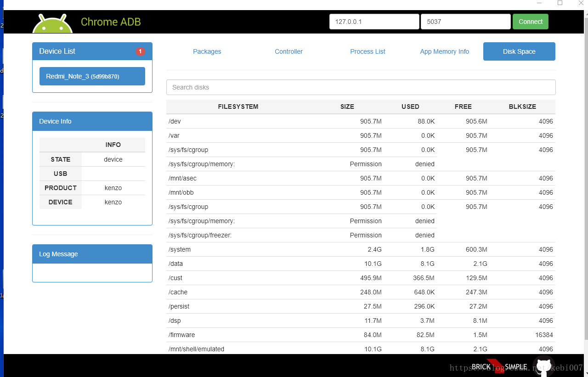Image resolution: width=588 pixels, height=377 pixels.
Task: Select the /data filesystem row
Action: click(x=361, y=264)
